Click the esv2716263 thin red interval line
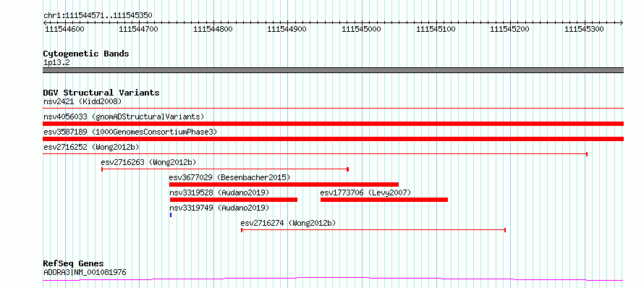 pos(224,169)
